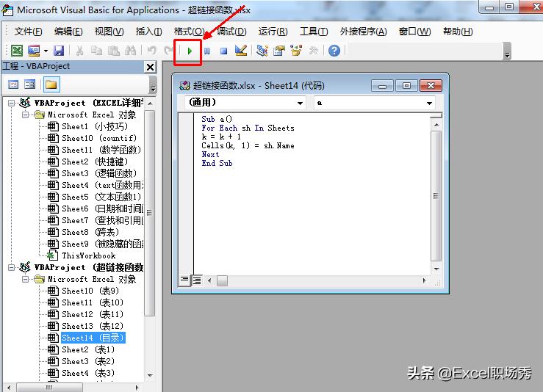Open the 视图(V) menu

(109, 32)
